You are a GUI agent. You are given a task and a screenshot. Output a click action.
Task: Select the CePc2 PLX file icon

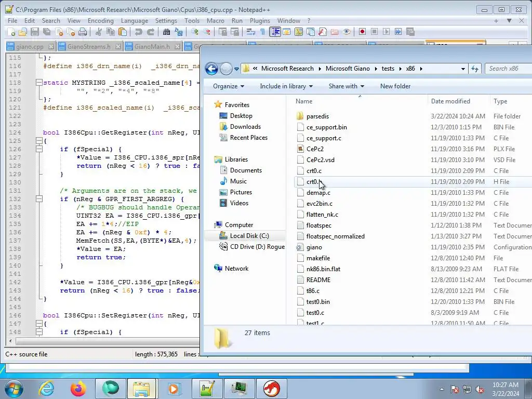tap(300, 149)
